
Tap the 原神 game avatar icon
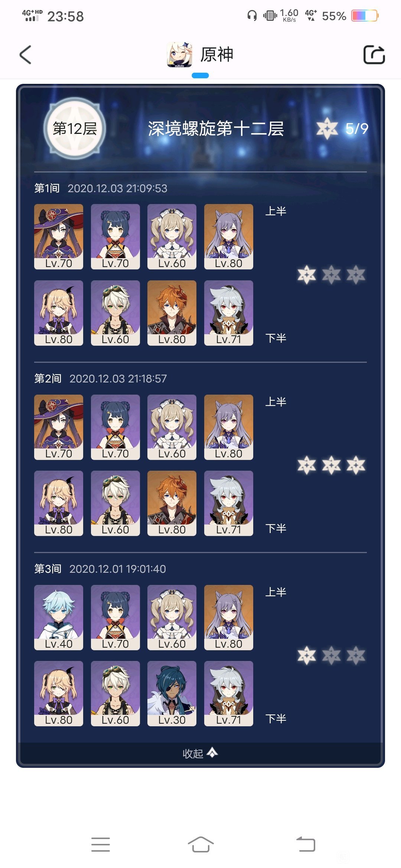point(180,55)
